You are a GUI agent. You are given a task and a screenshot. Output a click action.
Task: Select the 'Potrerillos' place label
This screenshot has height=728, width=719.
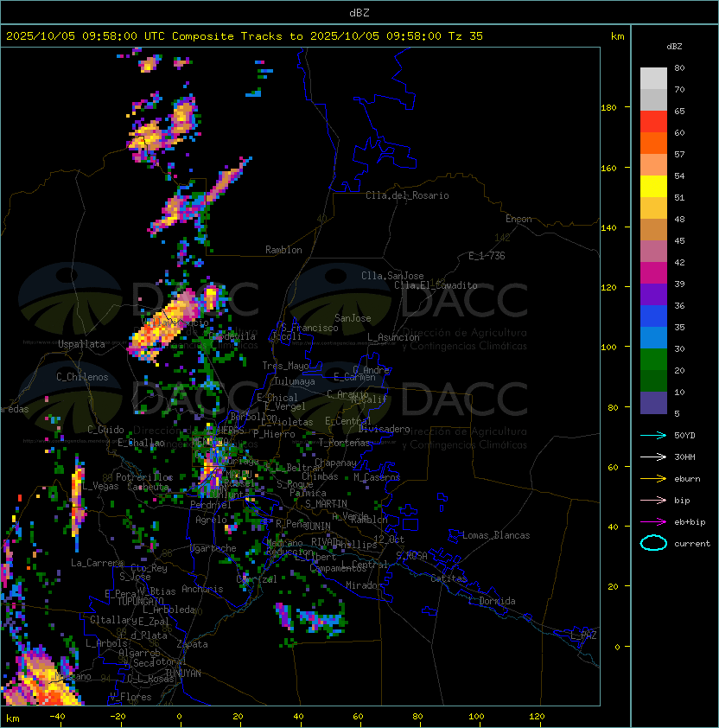(144, 477)
